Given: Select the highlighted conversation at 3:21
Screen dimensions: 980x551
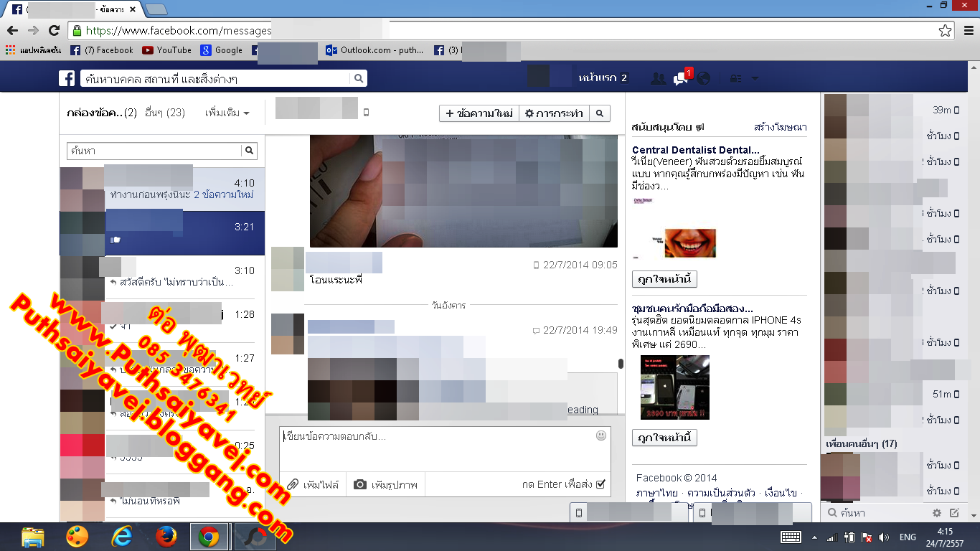Looking at the screenshot, I should [x=162, y=233].
